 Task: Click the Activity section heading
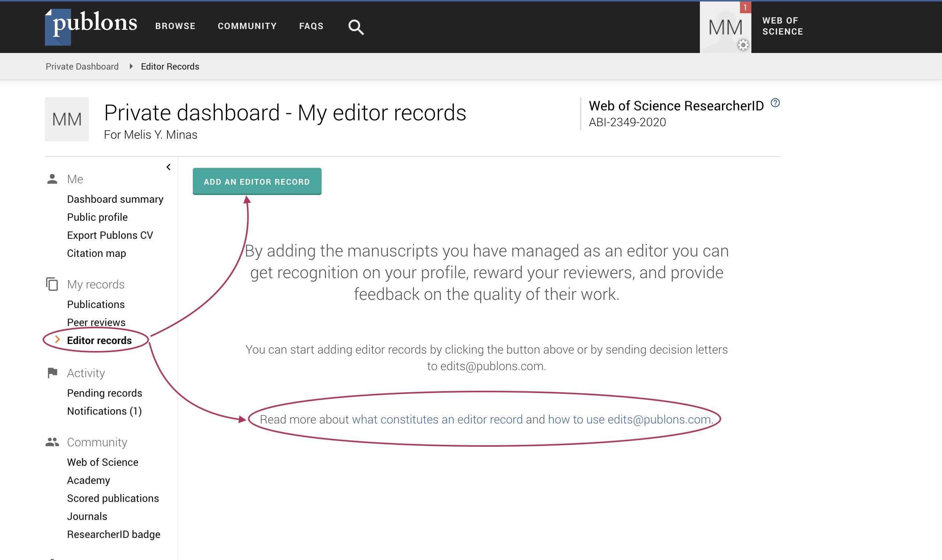tap(86, 373)
